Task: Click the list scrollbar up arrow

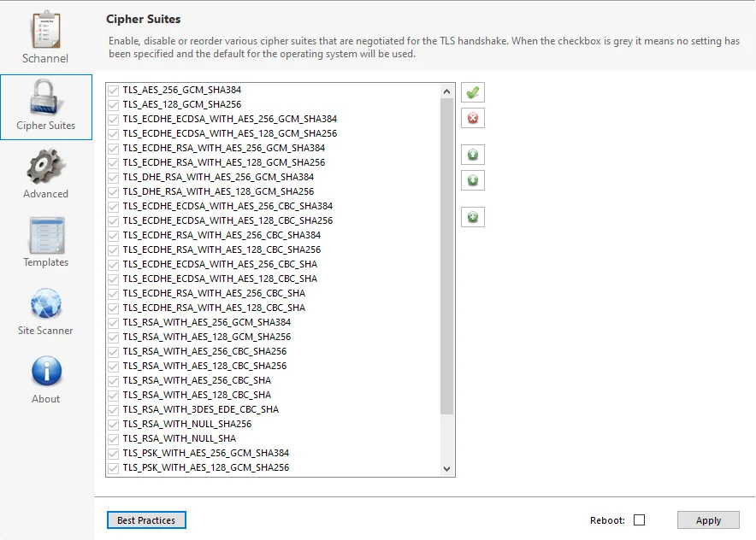Action: coord(447,91)
